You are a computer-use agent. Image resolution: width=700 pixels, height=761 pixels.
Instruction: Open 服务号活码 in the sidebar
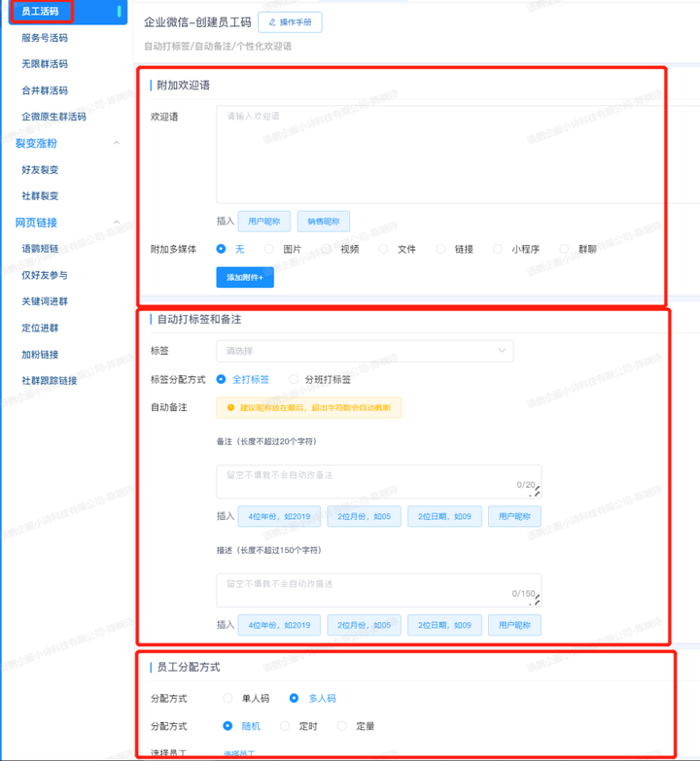(45, 38)
